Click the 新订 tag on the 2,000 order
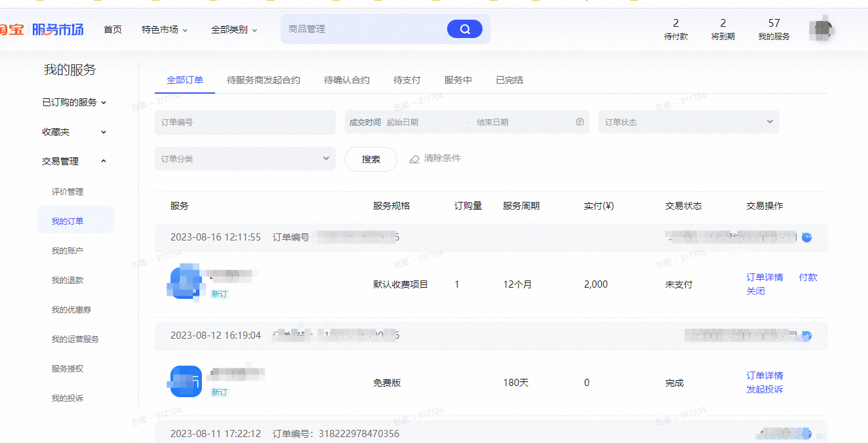The width and height of the screenshot is (868, 443). click(x=220, y=294)
